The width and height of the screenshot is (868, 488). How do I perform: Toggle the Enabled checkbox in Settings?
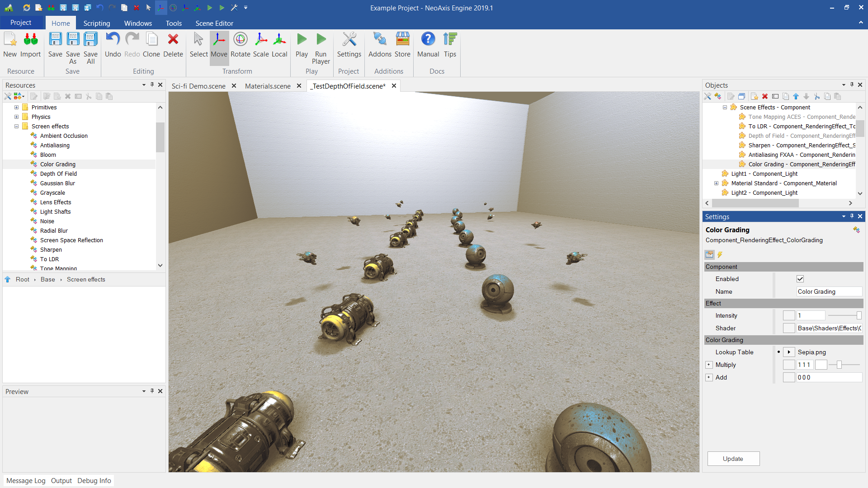pos(800,279)
